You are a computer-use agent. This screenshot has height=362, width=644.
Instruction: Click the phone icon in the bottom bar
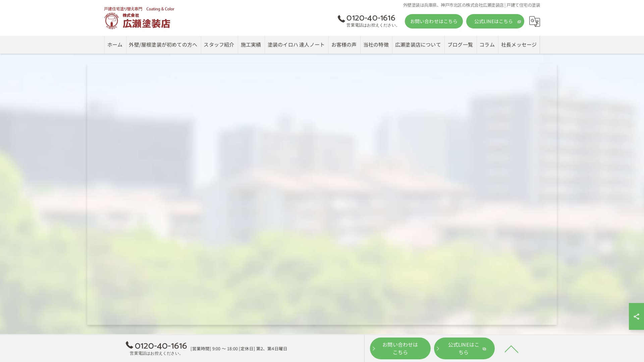129,345
